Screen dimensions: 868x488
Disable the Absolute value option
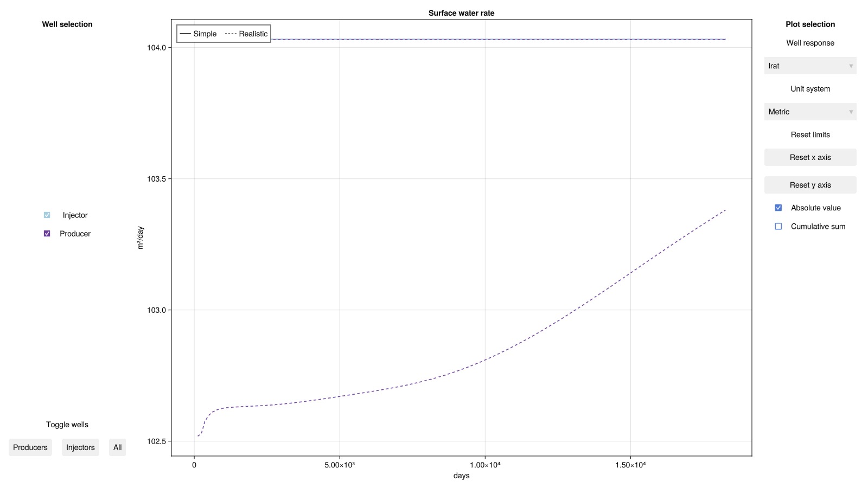778,208
